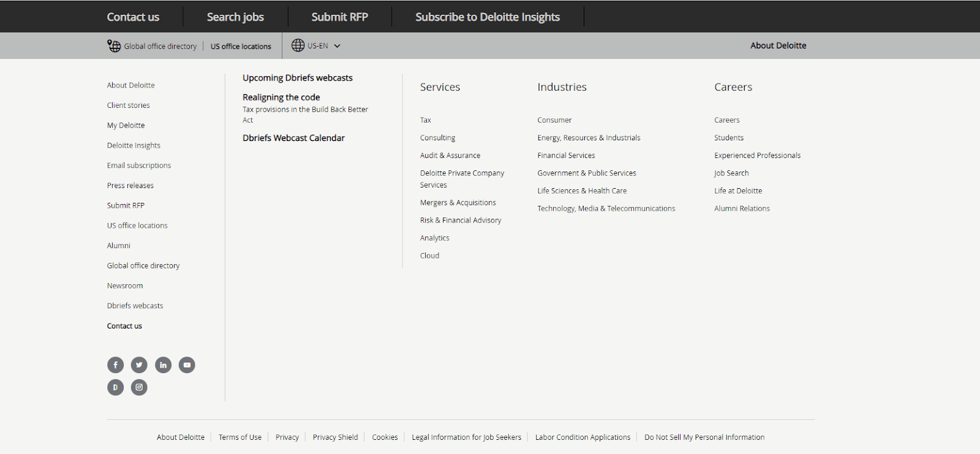
Task: Open Life at Deloitte
Action: (738, 191)
